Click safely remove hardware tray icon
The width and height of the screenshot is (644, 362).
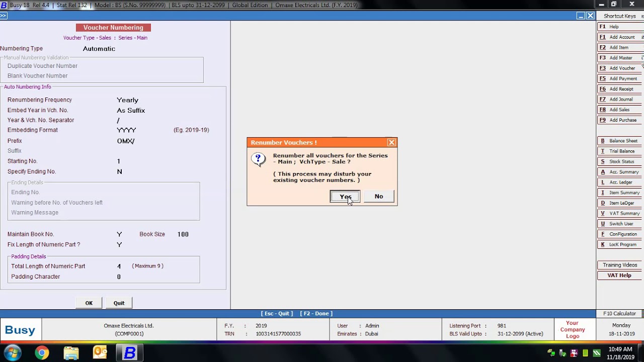(563, 353)
